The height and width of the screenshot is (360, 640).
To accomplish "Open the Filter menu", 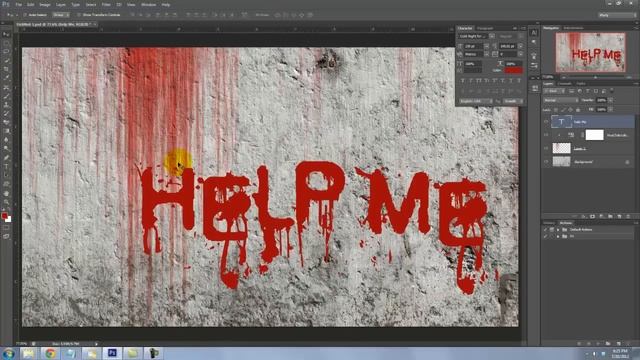I will 106,4.
